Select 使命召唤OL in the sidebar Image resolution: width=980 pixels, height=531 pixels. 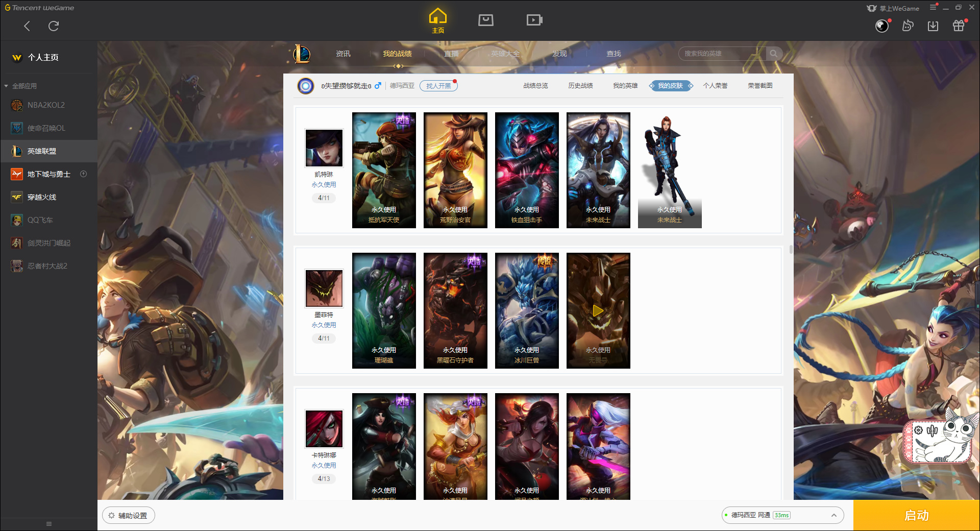coord(48,128)
